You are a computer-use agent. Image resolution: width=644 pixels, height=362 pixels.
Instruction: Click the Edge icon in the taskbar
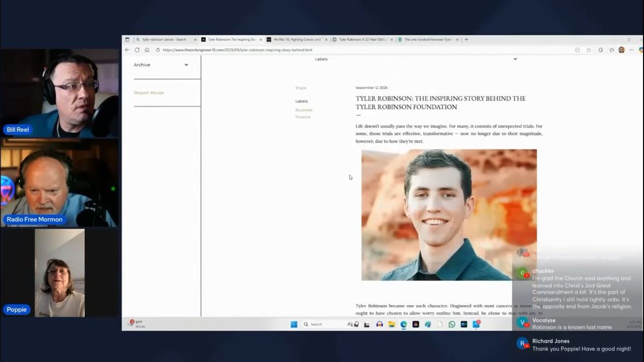[404, 324]
